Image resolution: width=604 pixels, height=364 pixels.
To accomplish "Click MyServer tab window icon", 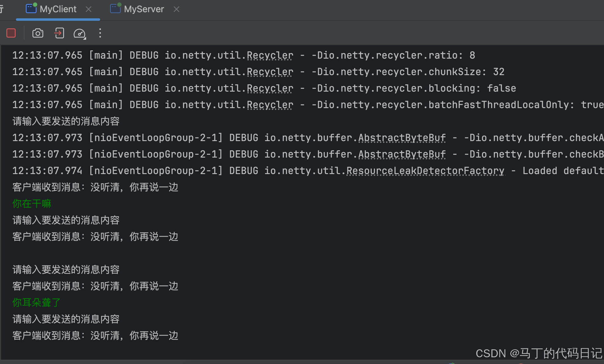I will tap(115, 8).
